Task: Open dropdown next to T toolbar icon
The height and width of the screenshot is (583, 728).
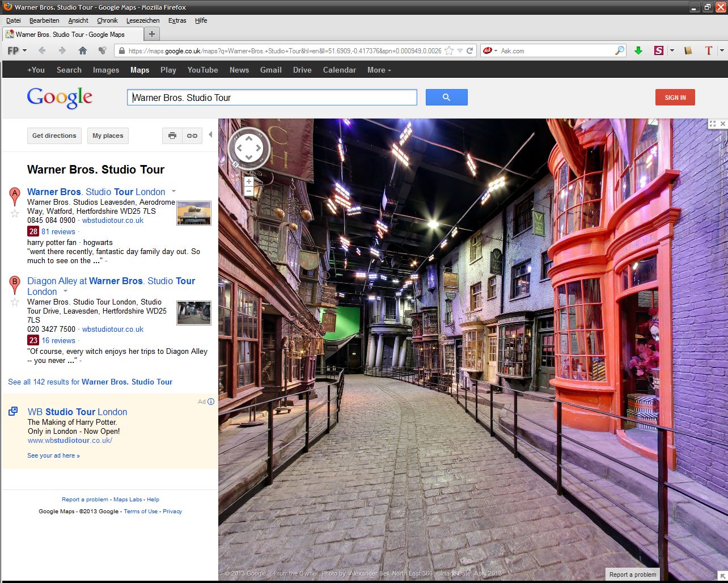Action: 722,50
